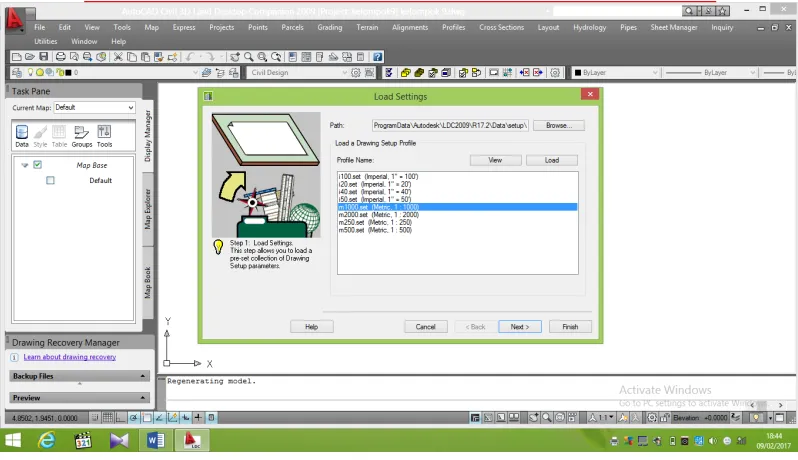
Task: Toggle object snap in status bar
Action: point(147,418)
